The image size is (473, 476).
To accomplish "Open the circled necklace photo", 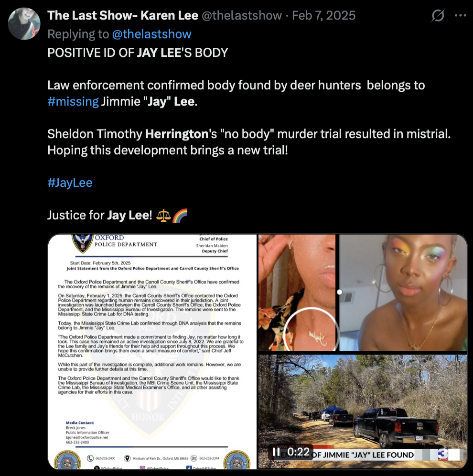I will point(297,292).
